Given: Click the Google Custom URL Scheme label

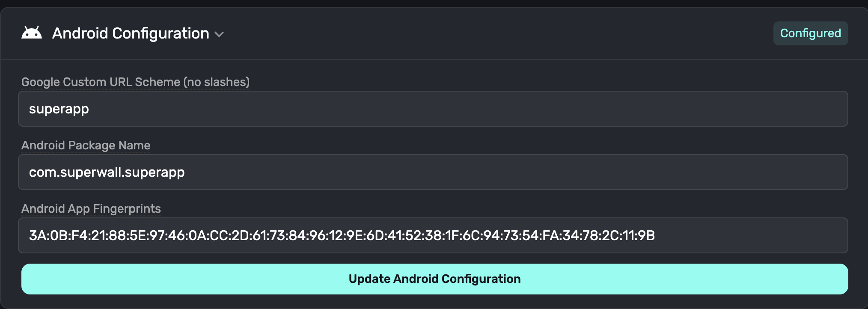Looking at the screenshot, I should coord(135,82).
